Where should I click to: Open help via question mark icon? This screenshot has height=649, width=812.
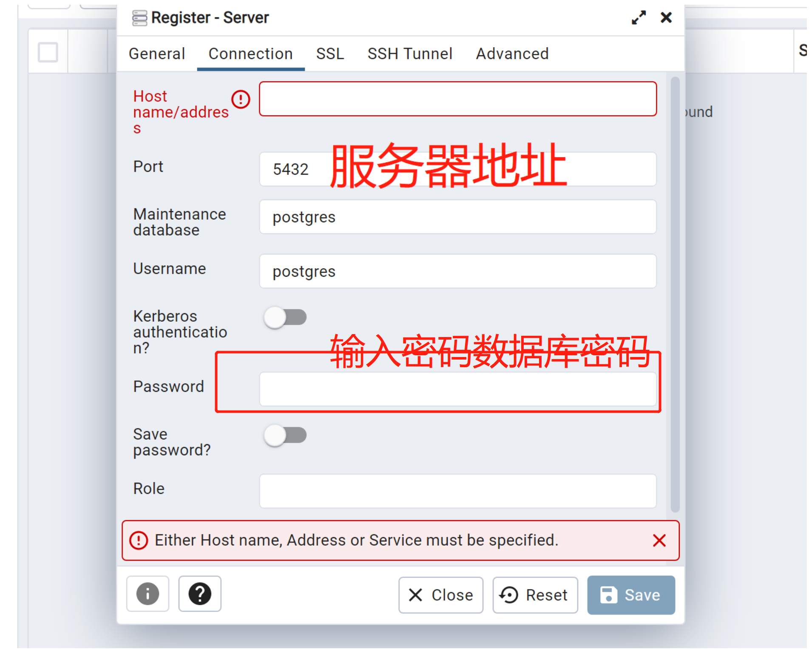(x=200, y=594)
